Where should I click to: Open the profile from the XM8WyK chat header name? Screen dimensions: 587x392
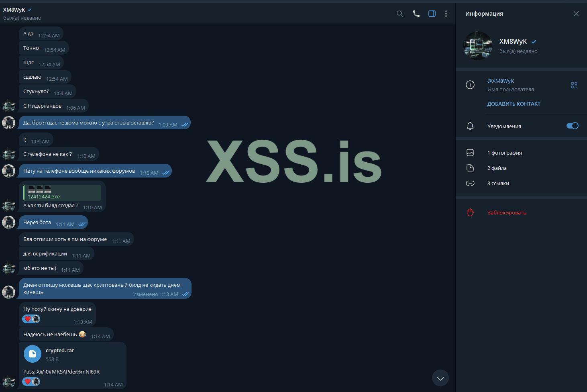14,10
